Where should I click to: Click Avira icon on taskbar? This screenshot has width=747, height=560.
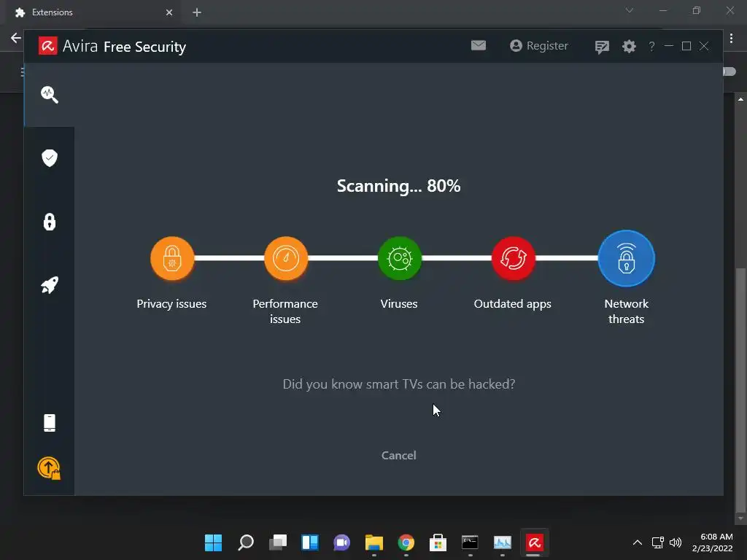click(x=534, y=542)
